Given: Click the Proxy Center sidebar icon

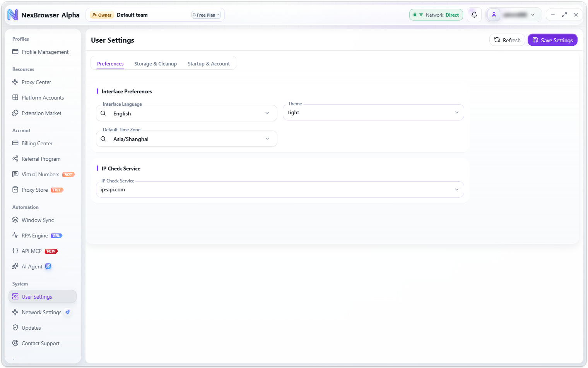Looking at the screenshot, I should pos(15,82).
